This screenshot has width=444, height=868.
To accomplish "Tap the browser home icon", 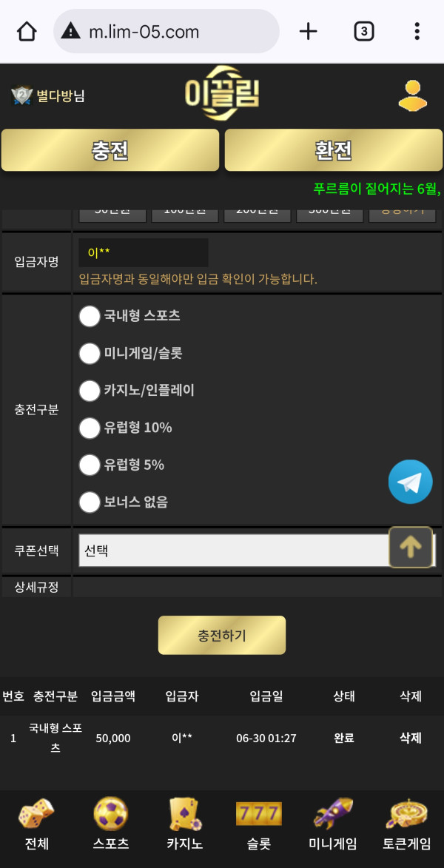I will [27, 31].
